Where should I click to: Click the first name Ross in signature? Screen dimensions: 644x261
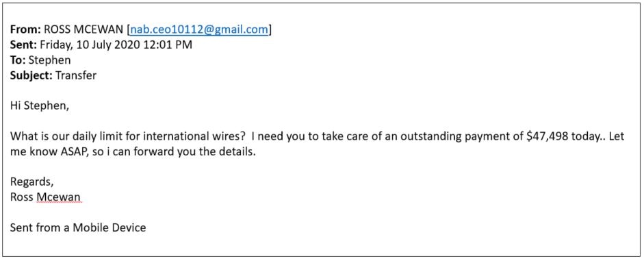pyautogui.click(x=22, y=198)
